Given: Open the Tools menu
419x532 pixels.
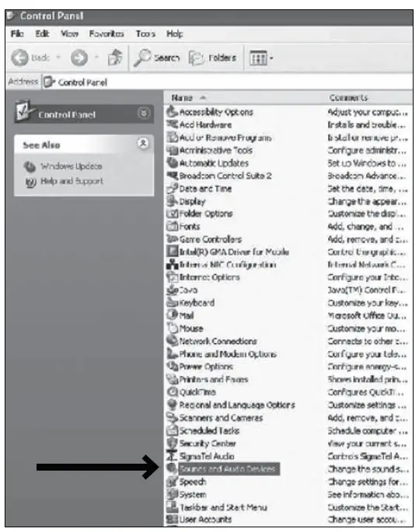Looking at the screenshot, I should [145, 33].
